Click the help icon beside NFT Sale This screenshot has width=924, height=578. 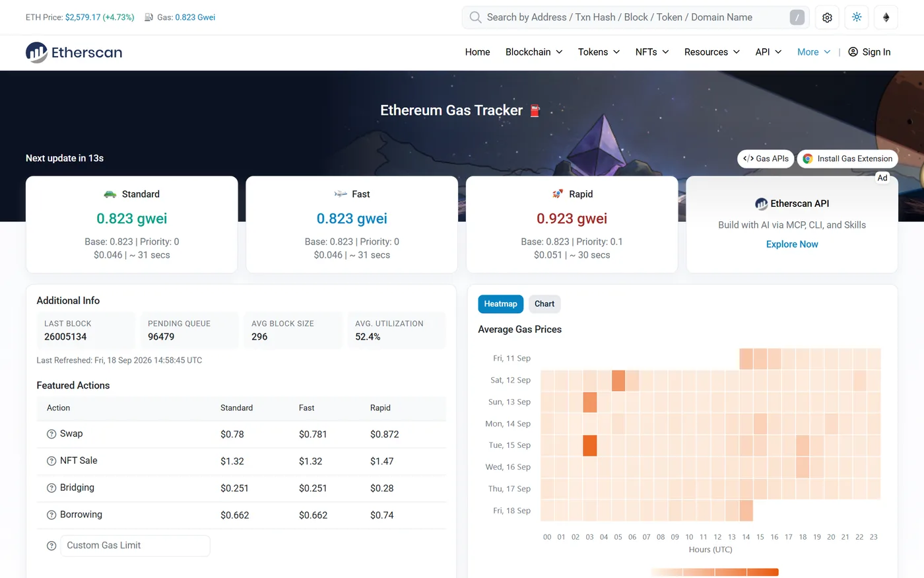click(x=51, y=461)
